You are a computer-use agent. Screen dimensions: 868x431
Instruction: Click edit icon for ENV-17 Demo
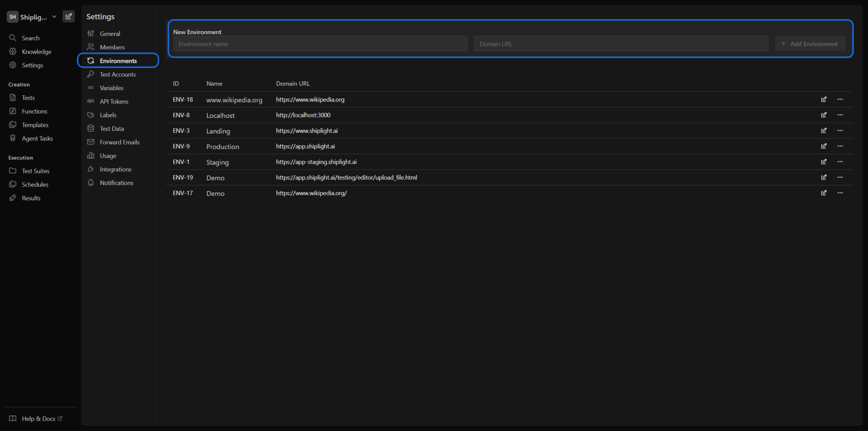point(824,193)
